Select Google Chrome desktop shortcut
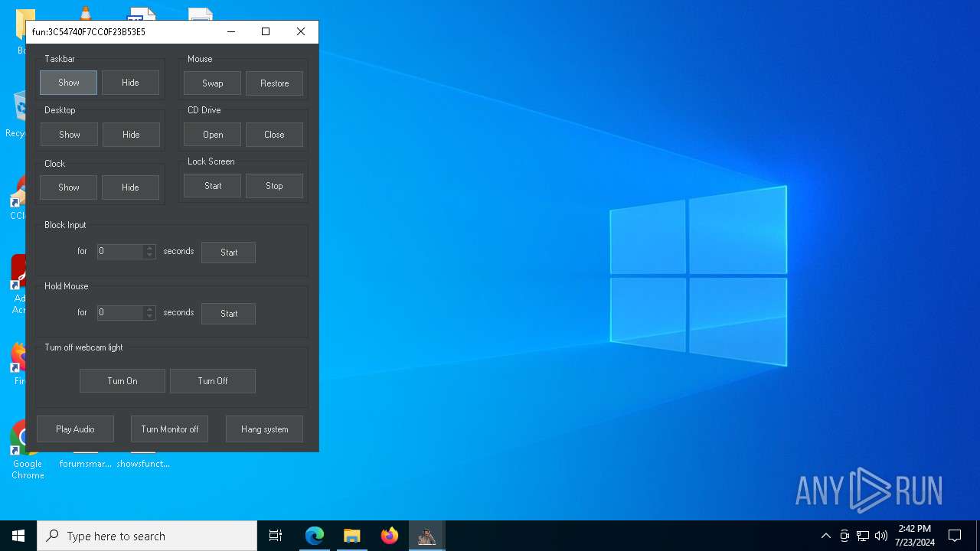Viewport: 980px width, 551px height. (x=28, y=452)
